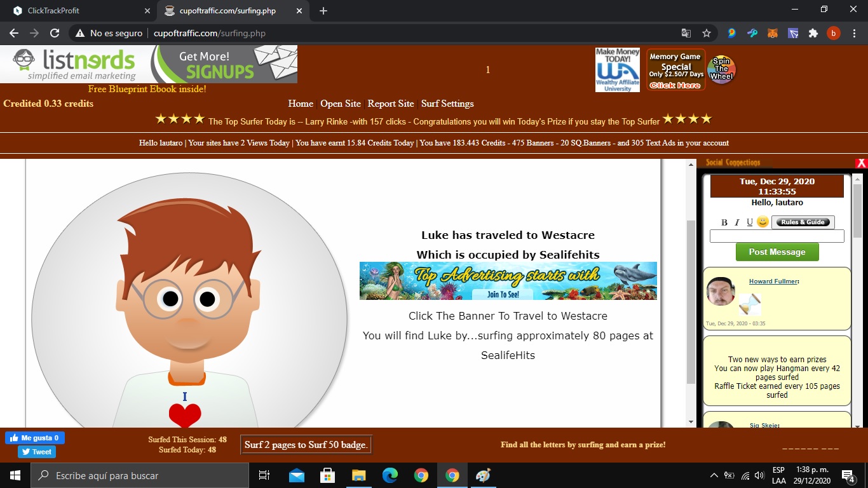The height and width of the screenshot is (488, 868).
Task: Open the Chrome three-dot menu
Action: pos(853,33)
